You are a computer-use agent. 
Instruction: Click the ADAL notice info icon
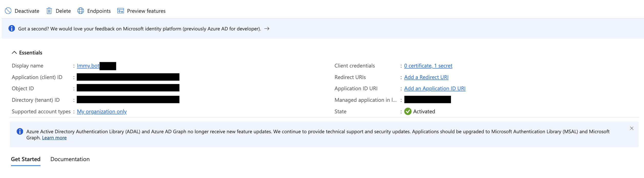tap(20, 131)
